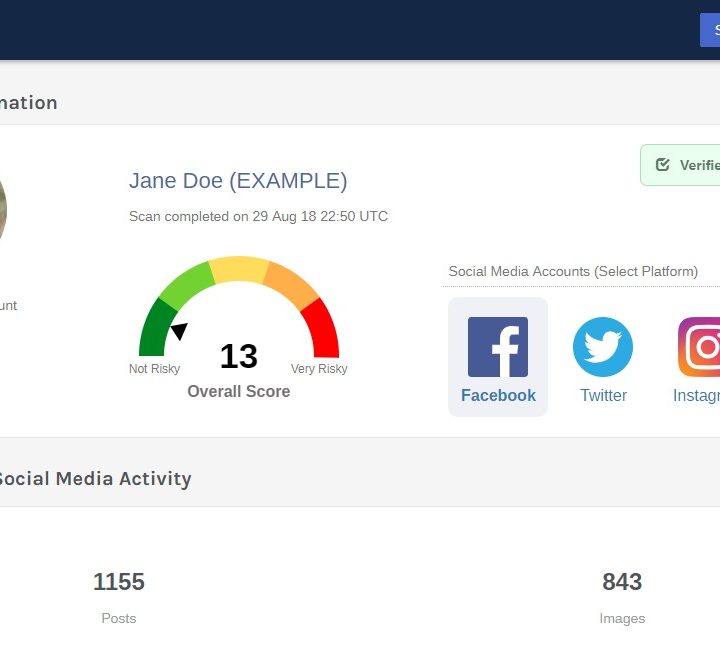The image size is (720, 657).
Task: Click the Verified badge text
Action: click(x=700, y=165)
